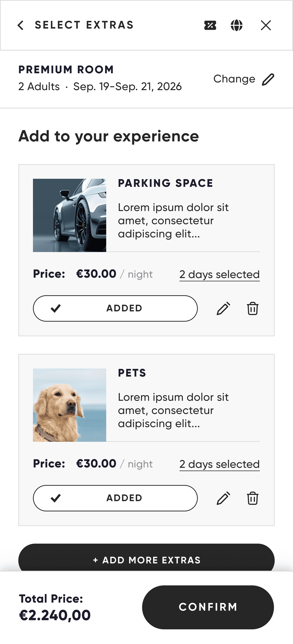
Task: Open the promo code discount icon
Action: coord(210,25)
